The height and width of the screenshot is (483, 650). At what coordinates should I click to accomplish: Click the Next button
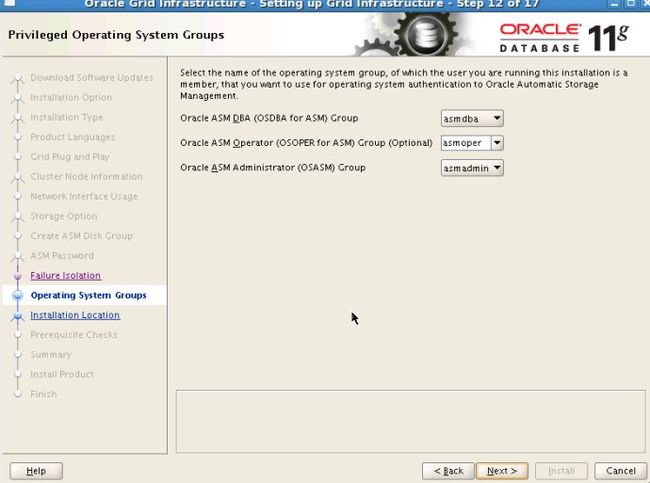502,471
